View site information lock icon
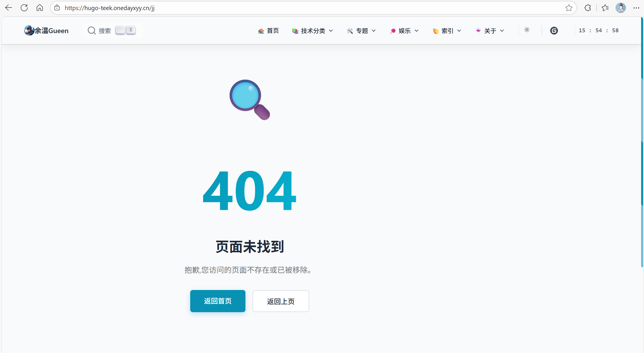 pyautogui.click(x=57, y=8)
